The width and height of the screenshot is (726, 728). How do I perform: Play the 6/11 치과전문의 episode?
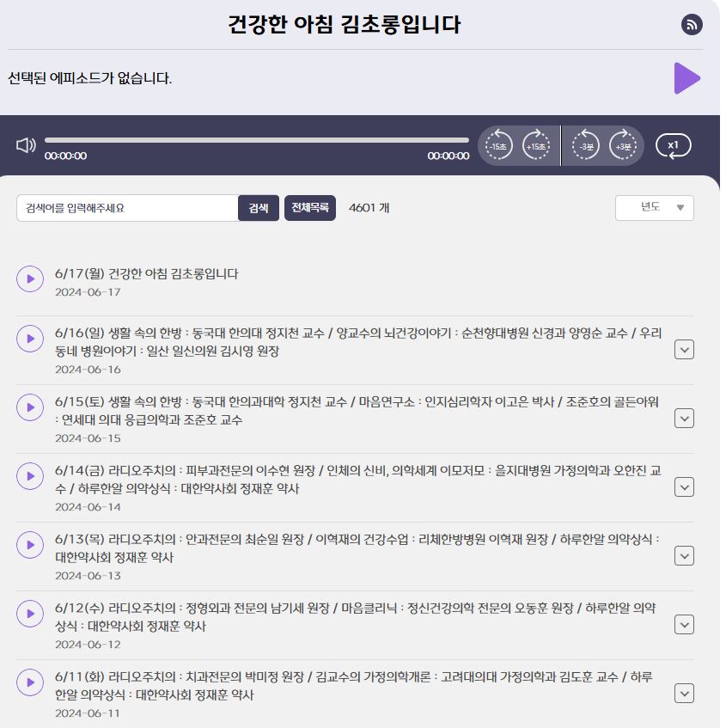[x=29, y=683]
